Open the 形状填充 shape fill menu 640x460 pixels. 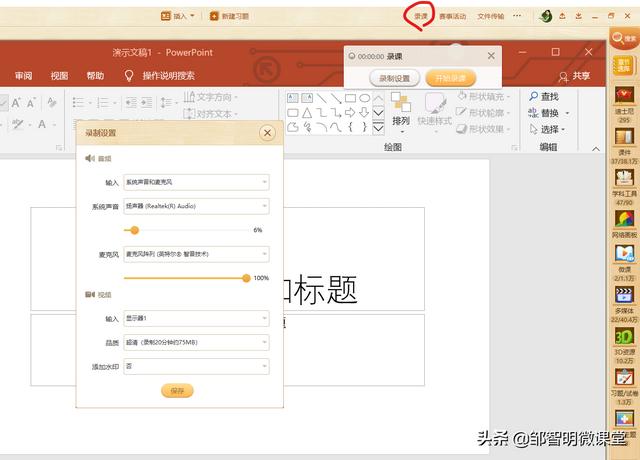coord(484,97)
